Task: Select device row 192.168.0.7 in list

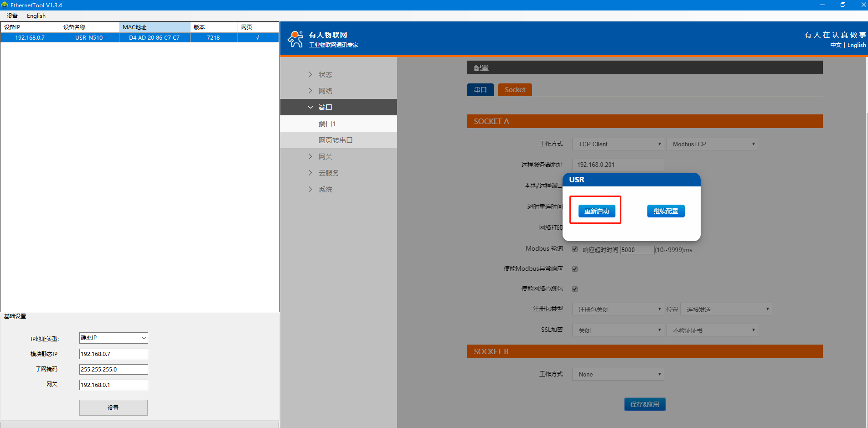Action: (30, 37)
